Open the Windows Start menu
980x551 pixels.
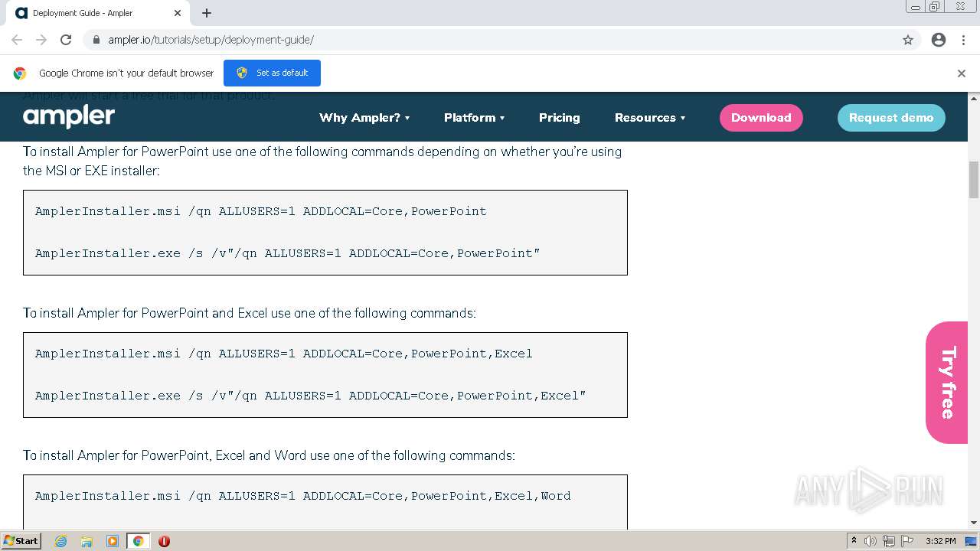coord(21,540)
